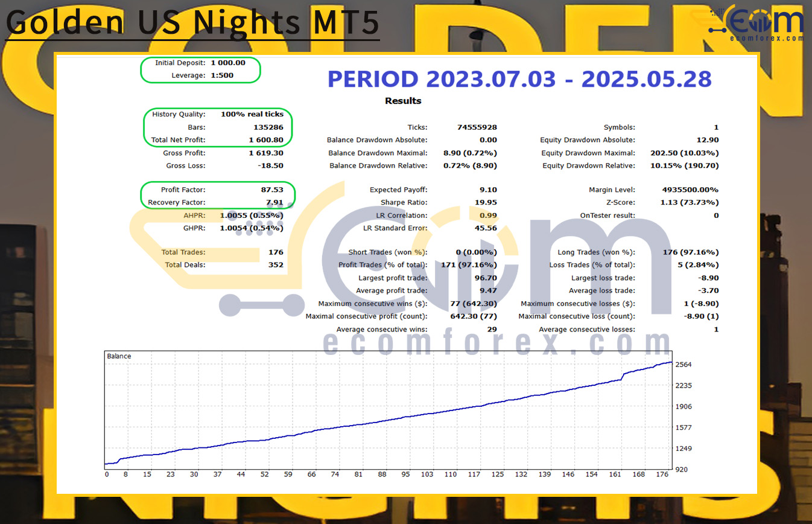The image size is (812, 524).
Task: Select chart y-axis label '1577'
Action: tap(684, 427)
